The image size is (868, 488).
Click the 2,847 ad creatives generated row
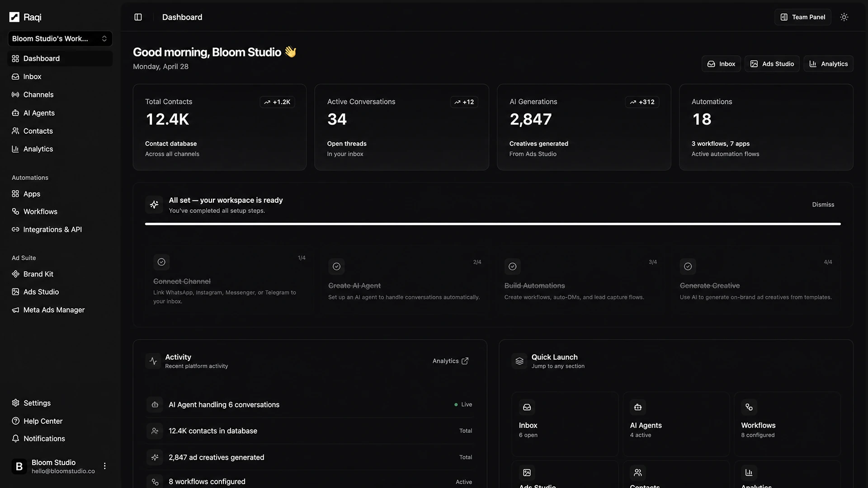pyautogui.click(x=309, y=457)
